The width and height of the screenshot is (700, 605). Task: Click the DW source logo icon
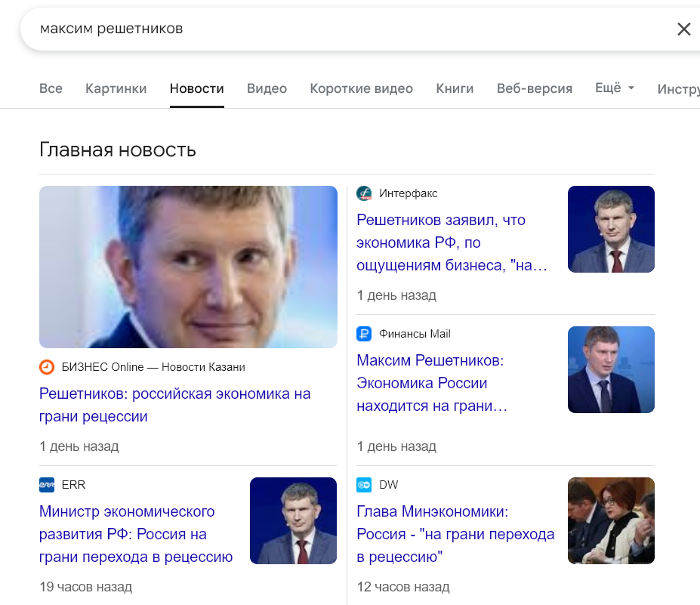click(x=364, y=484)
